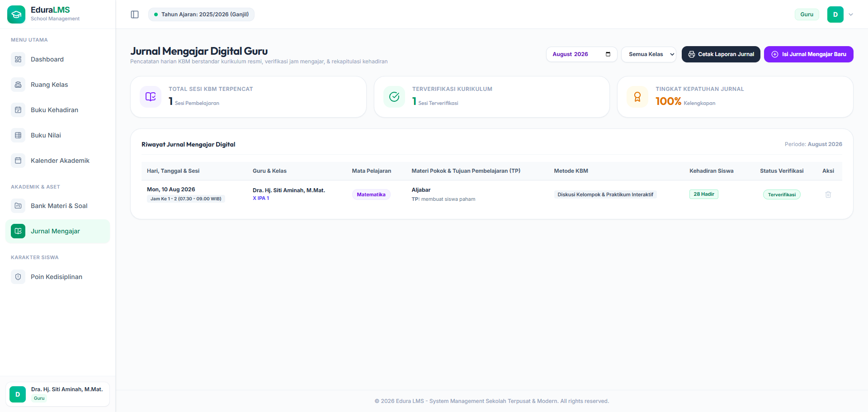Click the purple book icon in Total Sesi card
This screenshot has width=868, height=412.
point(151,97)
